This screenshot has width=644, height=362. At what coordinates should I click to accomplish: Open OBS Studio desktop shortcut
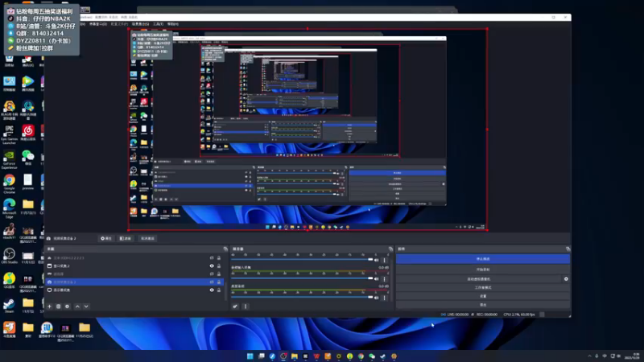point(9,256)
